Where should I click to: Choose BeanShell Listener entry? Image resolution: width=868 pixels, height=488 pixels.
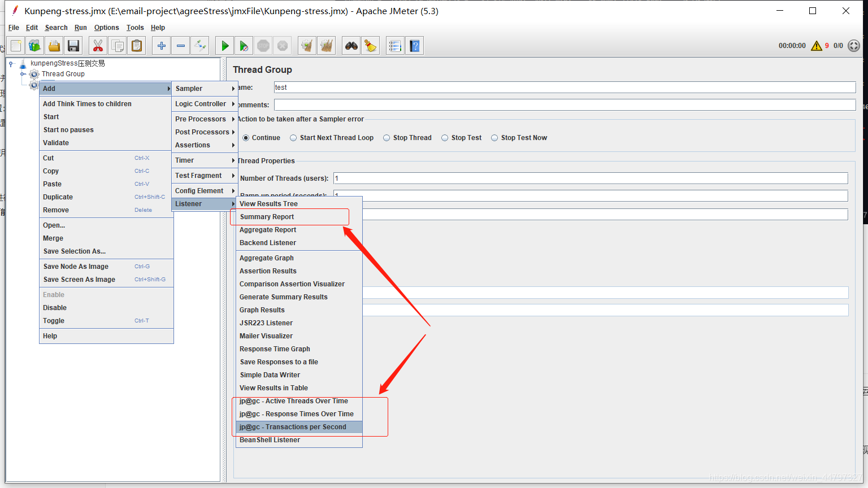click(x=299, y=440)
